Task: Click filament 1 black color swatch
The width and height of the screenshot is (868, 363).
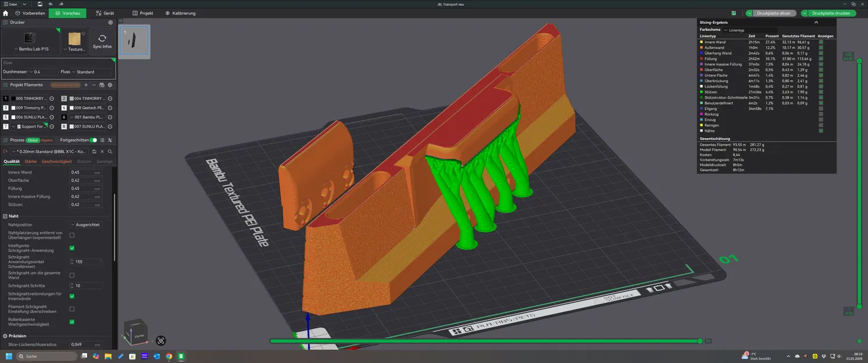Action: [13, 99]
